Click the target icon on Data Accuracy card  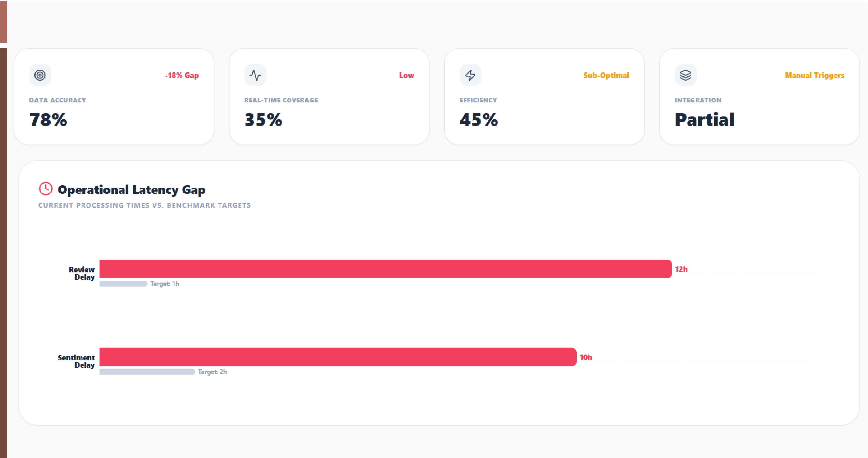[x=40, y=75]
